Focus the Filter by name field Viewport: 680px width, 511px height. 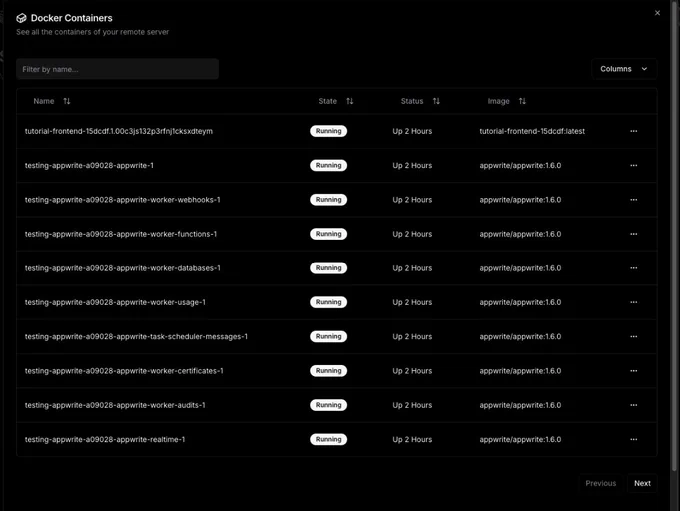pyautogui.click(x=118, y=69)
